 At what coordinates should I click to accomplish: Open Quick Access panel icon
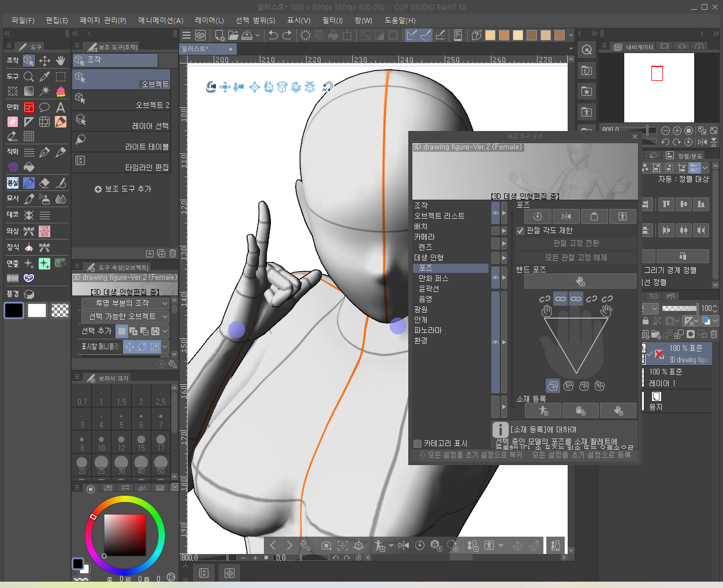click(587, 50)
